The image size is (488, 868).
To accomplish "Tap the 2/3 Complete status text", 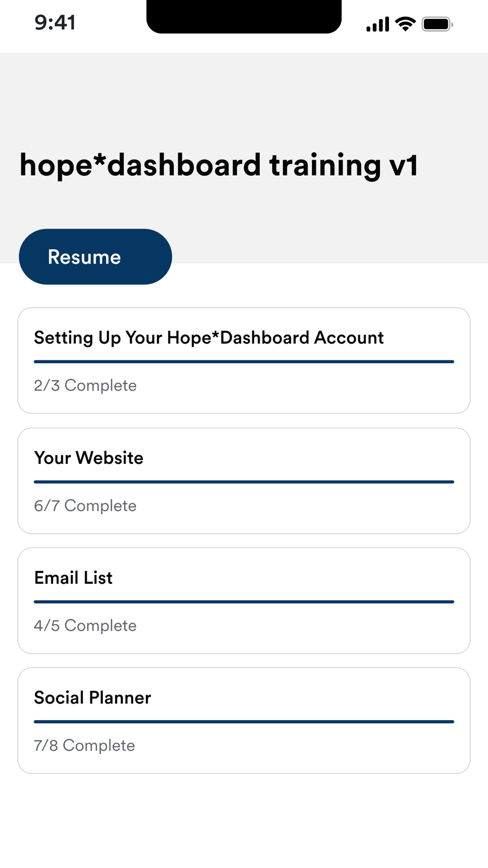I will pyautogui.click(x=85, y=386).
